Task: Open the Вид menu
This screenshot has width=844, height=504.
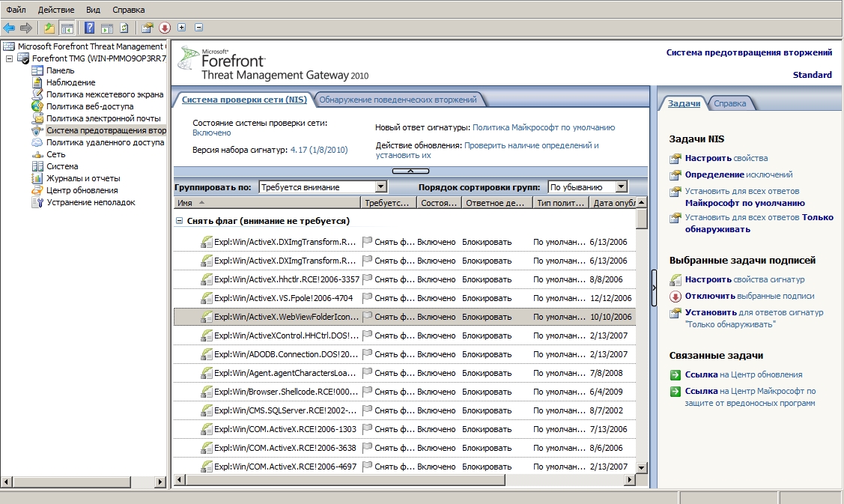Action: click(x=93, y=10)
